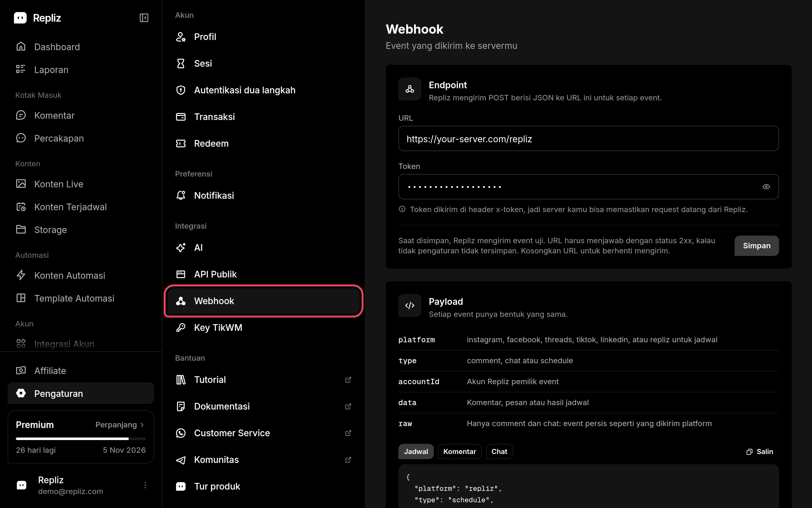Open Integrasi Akun in sidebar
The width and height of the screenshot is (812, 508).
tap(81, 344)
